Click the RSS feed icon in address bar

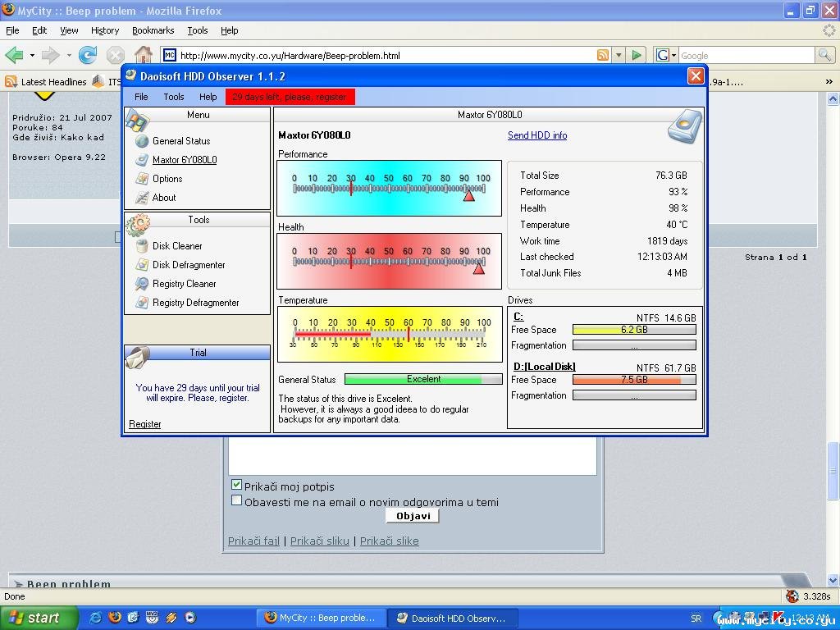(x=603, y=55)
